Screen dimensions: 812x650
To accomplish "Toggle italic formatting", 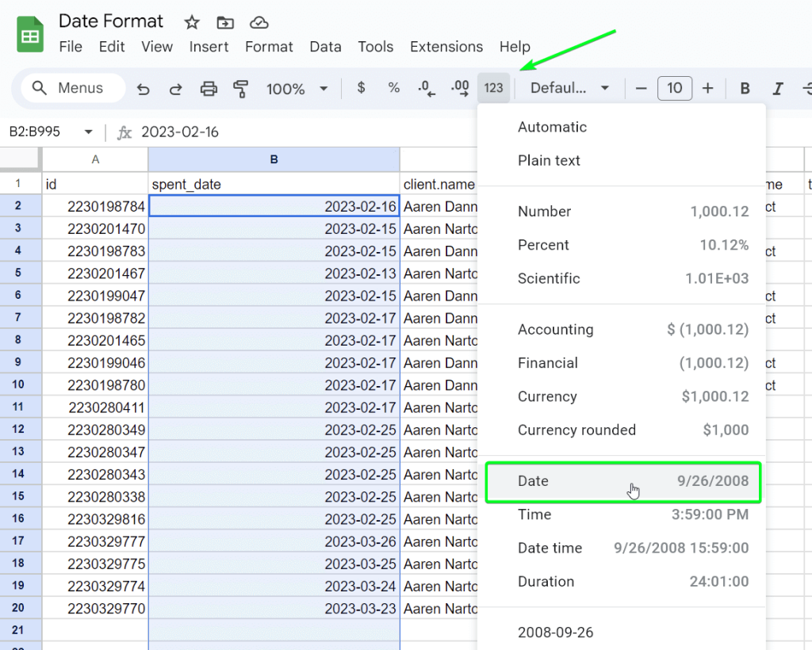I will click(778, 89).
